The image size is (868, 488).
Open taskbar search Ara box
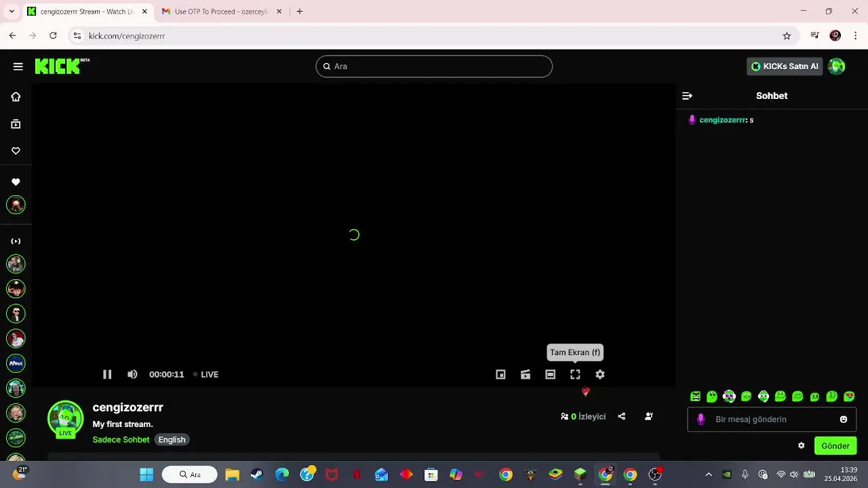pos(190,474)
